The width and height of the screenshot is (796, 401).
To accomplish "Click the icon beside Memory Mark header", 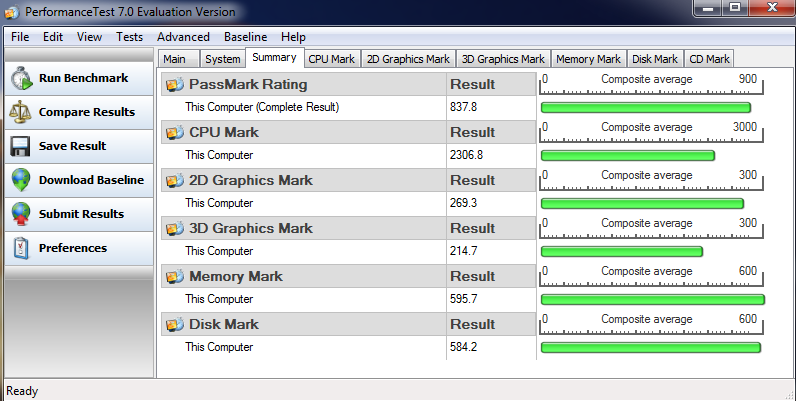I will (x=175, y=276).
